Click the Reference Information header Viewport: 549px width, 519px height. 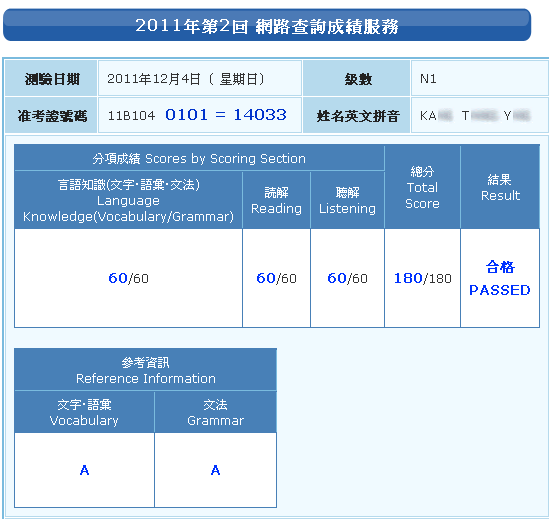(x=146, y=370)
